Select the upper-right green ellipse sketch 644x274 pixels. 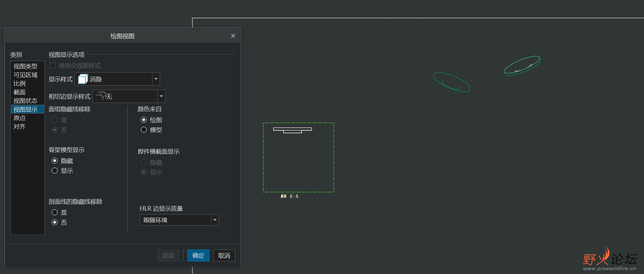[x=522, y=66]
